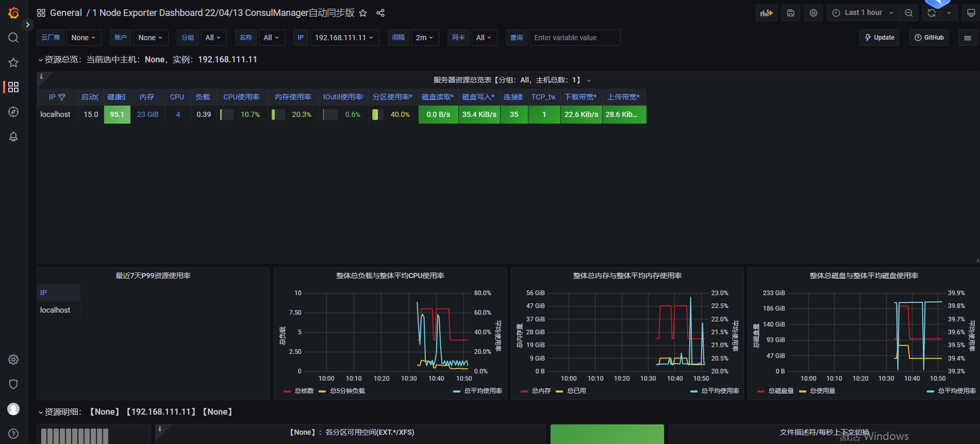Show info on partition free space panel

coord(160,429)
